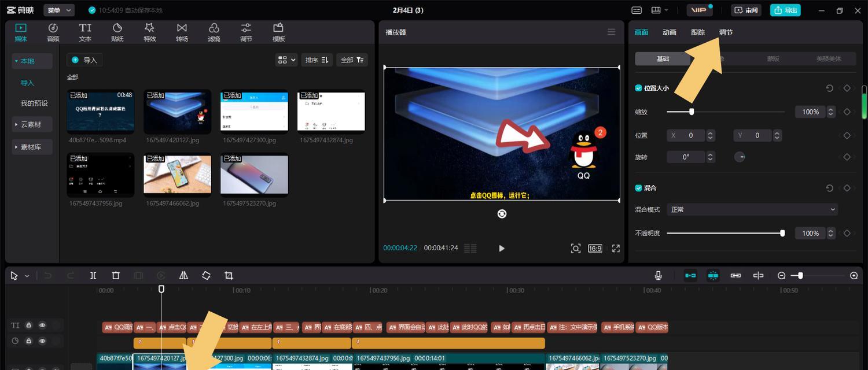Select the crop tool in timeline toolbar
The image size is (868, 370).
tap(229, 276)
